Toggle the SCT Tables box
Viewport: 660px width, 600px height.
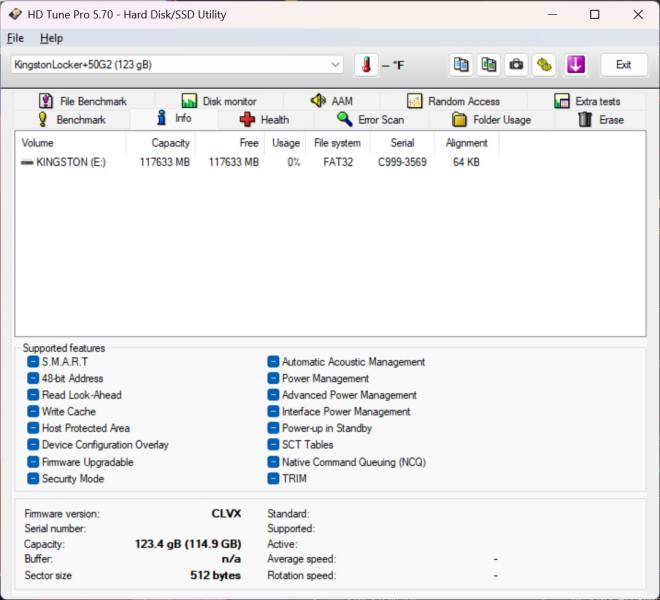coord(273,445)
